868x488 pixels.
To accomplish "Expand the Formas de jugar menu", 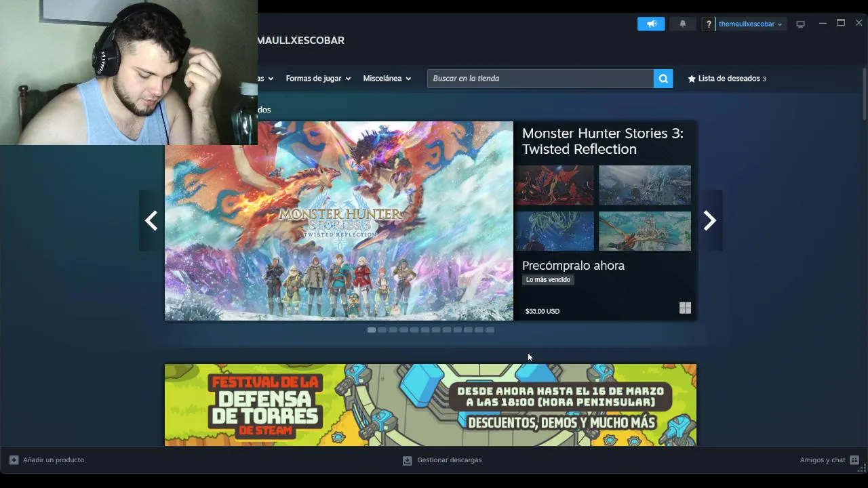I will [318, 79].
